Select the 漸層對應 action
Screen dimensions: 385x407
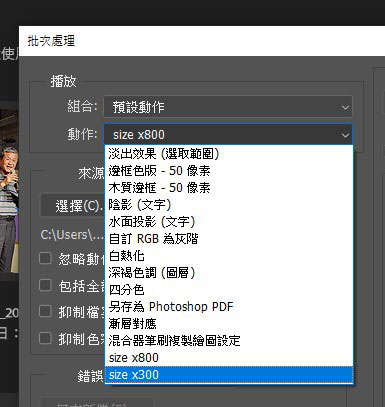tap(229, 324)
